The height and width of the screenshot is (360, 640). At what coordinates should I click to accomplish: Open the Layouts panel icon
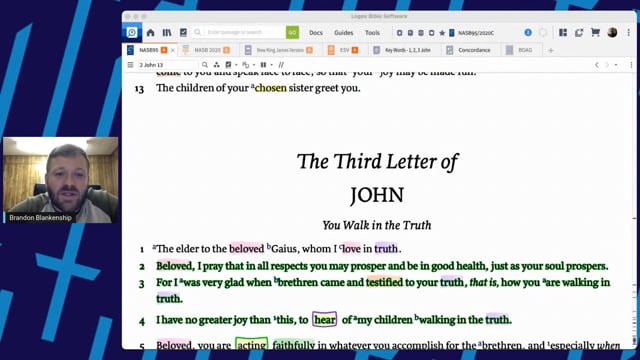(x=563, y=32)
